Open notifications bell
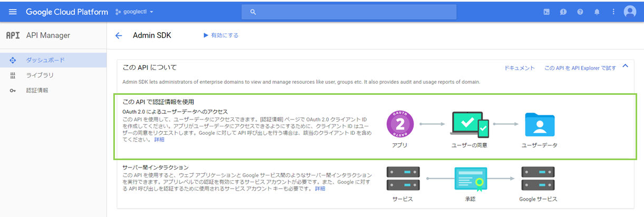This screenshot has height=217, width=644. tap(597, 12)
